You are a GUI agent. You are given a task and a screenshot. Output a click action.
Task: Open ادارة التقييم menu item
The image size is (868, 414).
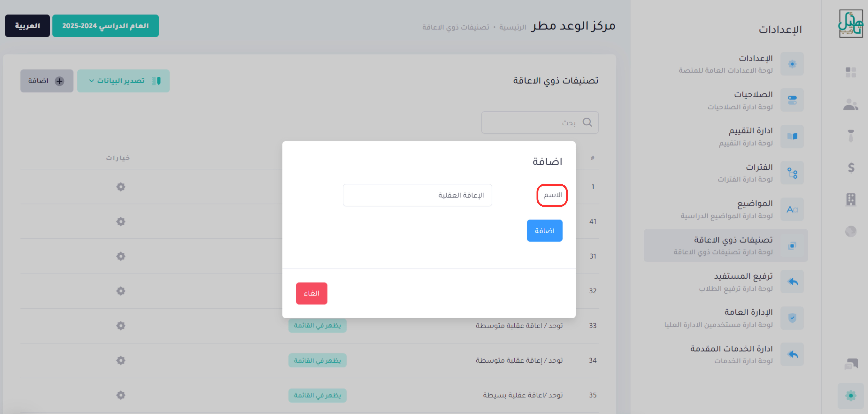click(x=726, y=136)
